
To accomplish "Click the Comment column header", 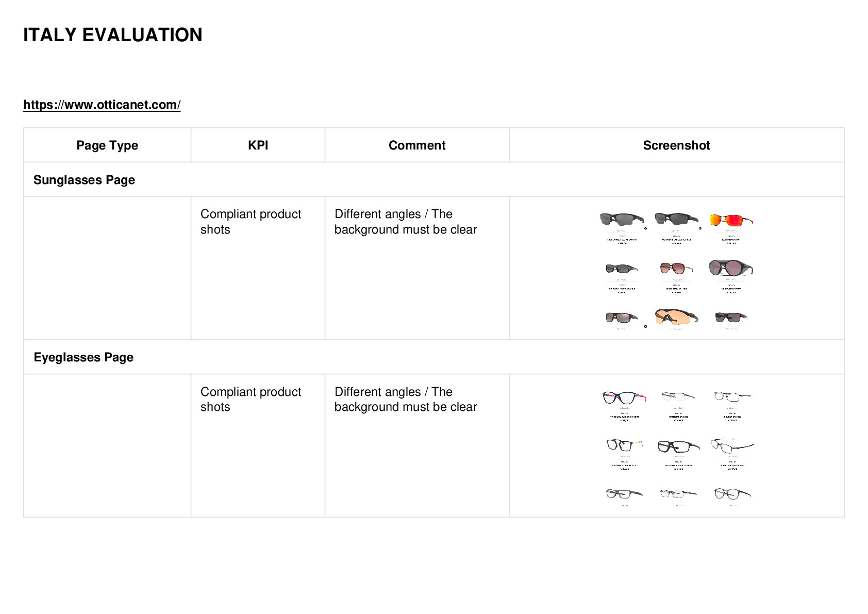I will point(417,145).
